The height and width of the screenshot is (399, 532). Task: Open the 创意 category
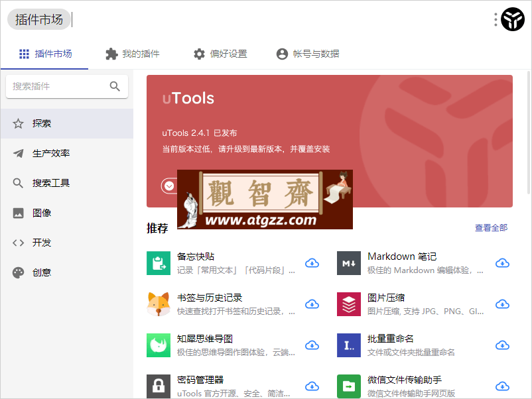(x=67, y=272)
